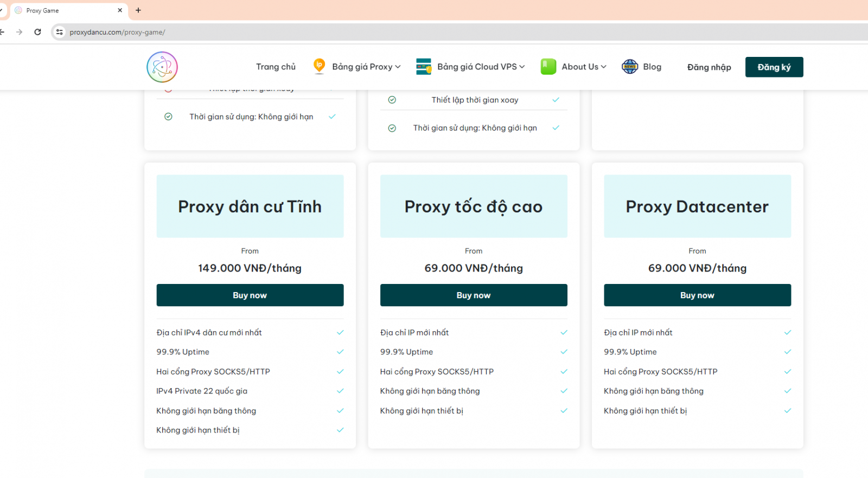Click the Proxy tốc độ cao card heading

[474, 206]
